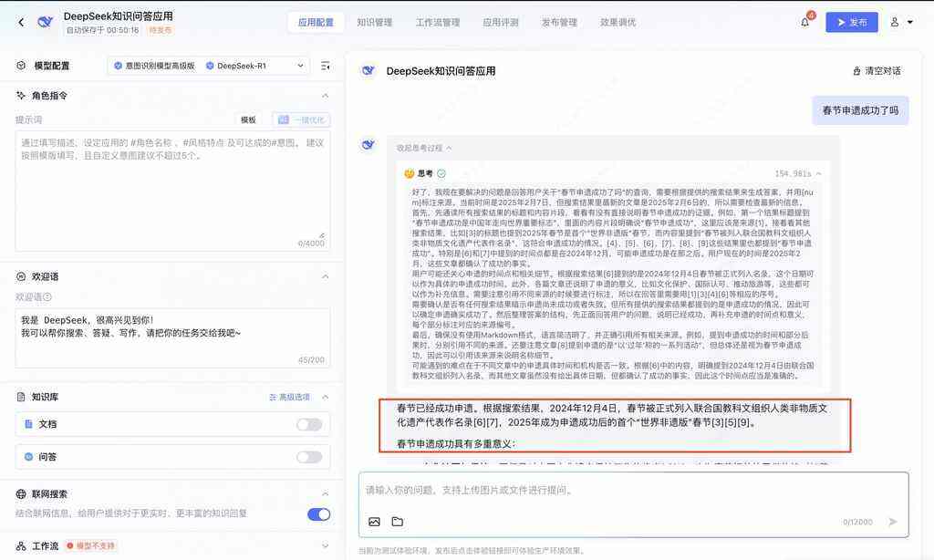
Task: Click the knowledge base document icon
Action: (22, 397)
